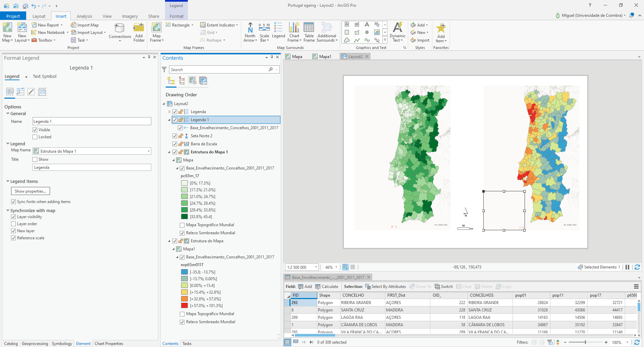Viewport: 644px width, 347px height.
Task: Collapse the Synchronize with map section
Action: point(8,210)
